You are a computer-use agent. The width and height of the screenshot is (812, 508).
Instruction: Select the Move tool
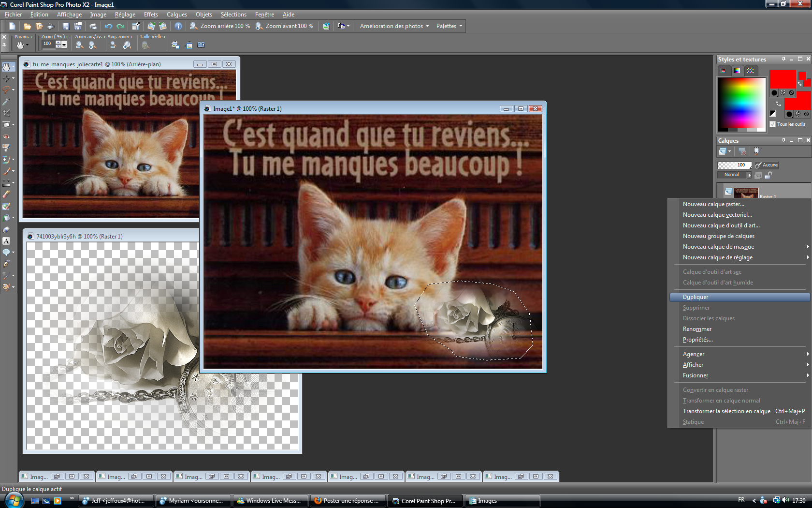click(x=6, y=78)
